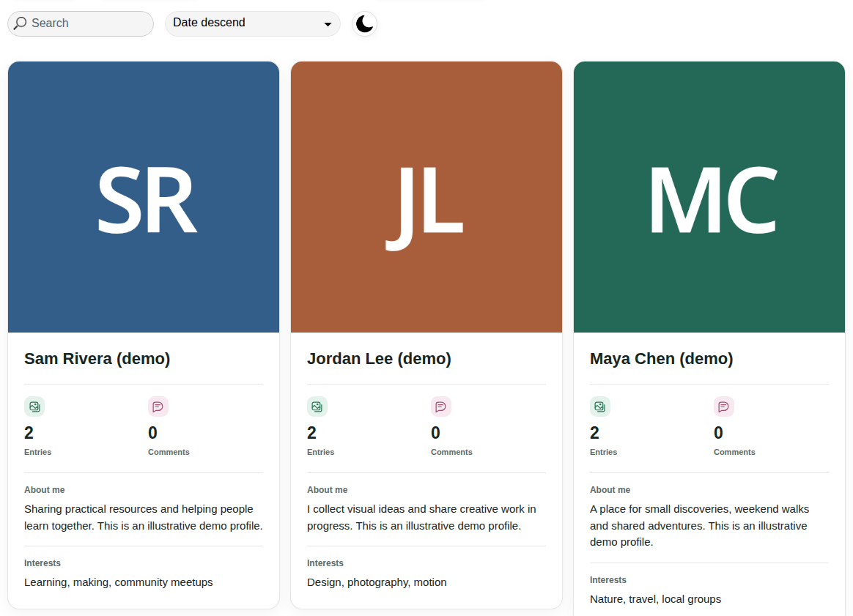Click the magnifier icon in the search box
Image resolution: width=853 pixels, height=616 pixels.
(x=20, y=23)
